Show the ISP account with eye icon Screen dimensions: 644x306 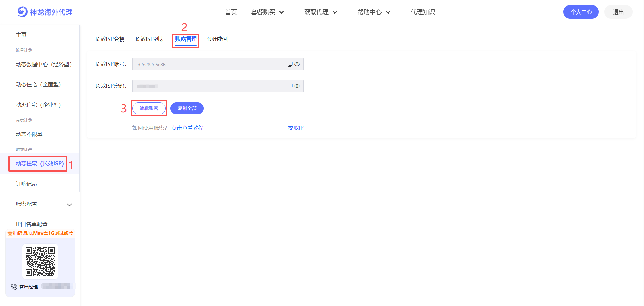(x=297, y=64)
